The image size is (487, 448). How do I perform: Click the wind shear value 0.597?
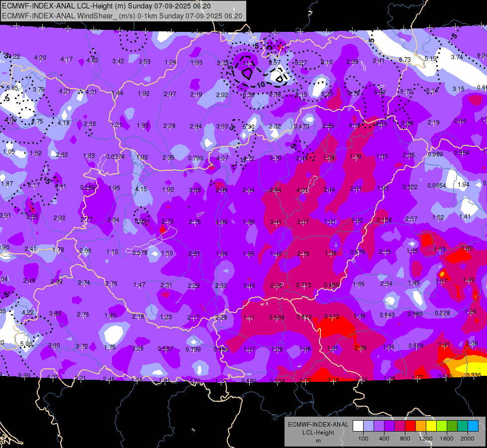(x=166, y=349)
